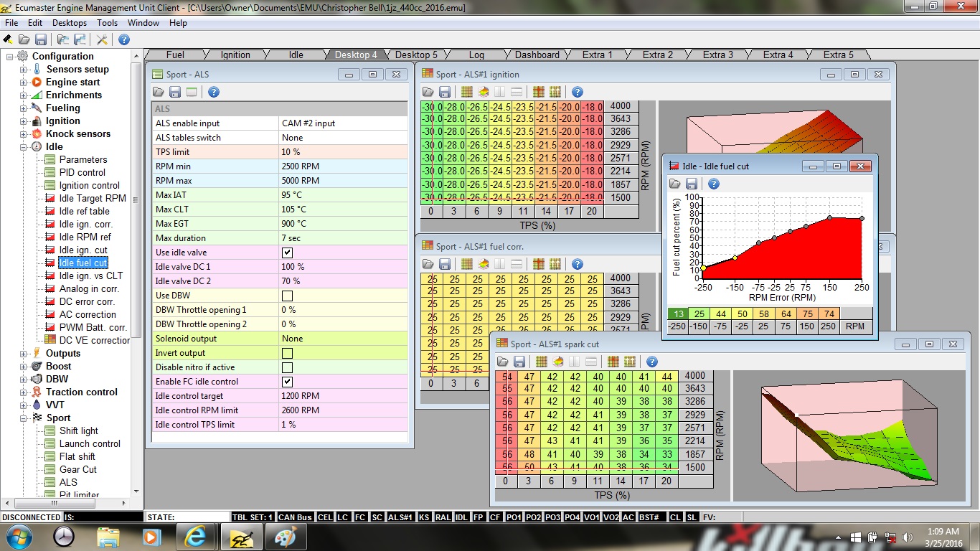The image size is (980, 551).
Task: Open the Desktops menu
Action: 69,23
